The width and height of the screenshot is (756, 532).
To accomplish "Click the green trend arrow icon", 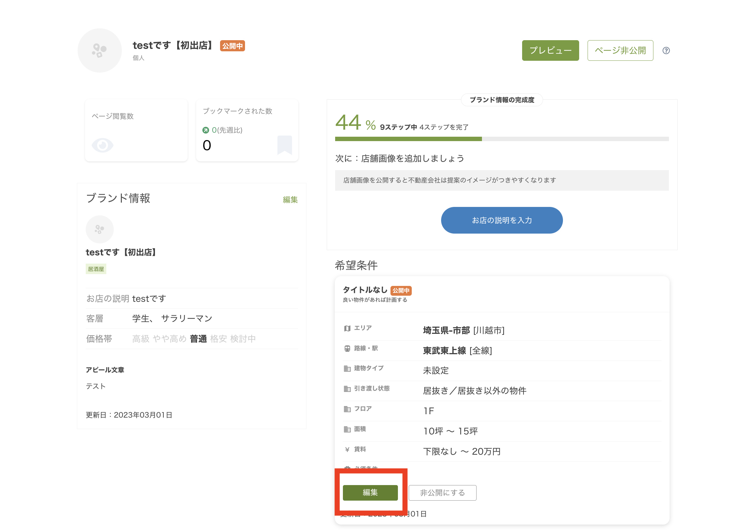I will (206, 130).
